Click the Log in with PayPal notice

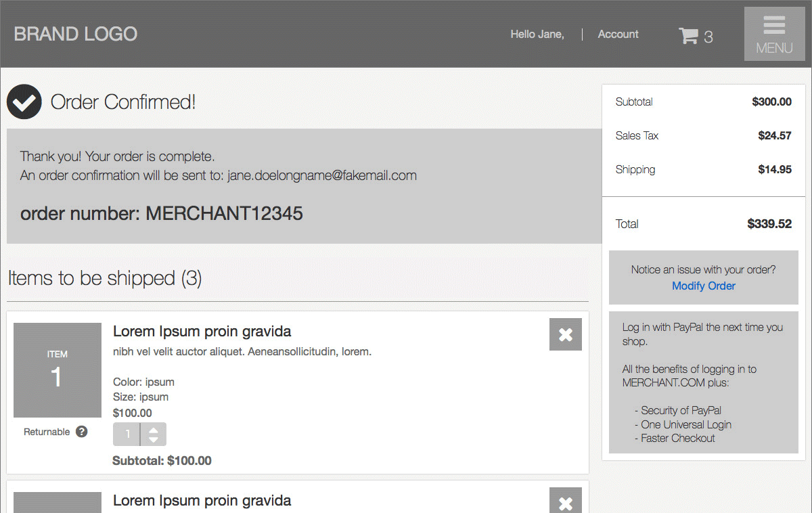point(702,334)
